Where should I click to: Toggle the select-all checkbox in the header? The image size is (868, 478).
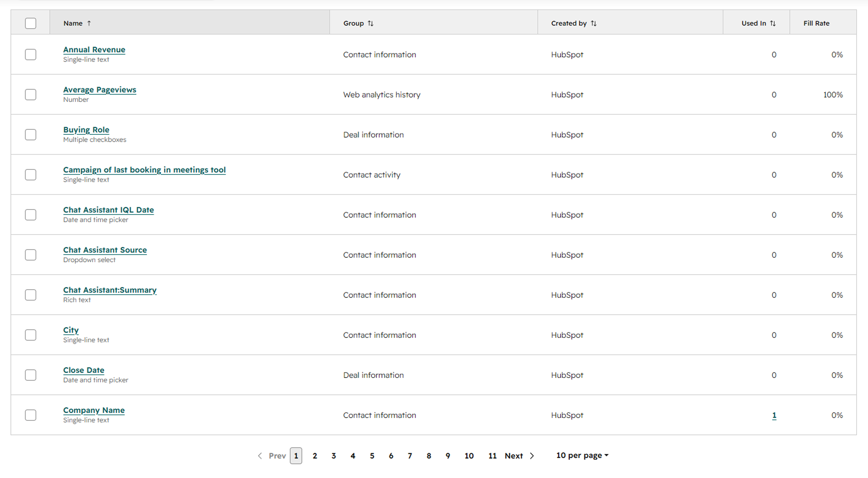(x=31, y=23)
